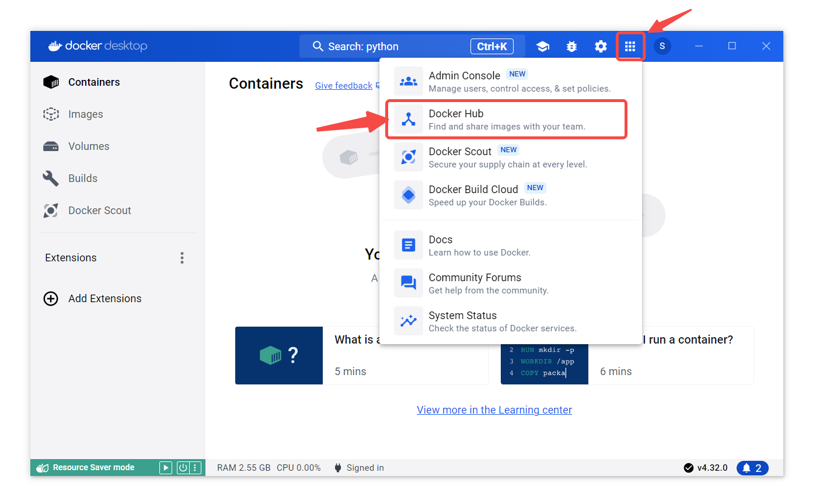Click Add Extensions label
This screenshot has height=504, width=823.
pyautogui.click(x=105, y=299)
